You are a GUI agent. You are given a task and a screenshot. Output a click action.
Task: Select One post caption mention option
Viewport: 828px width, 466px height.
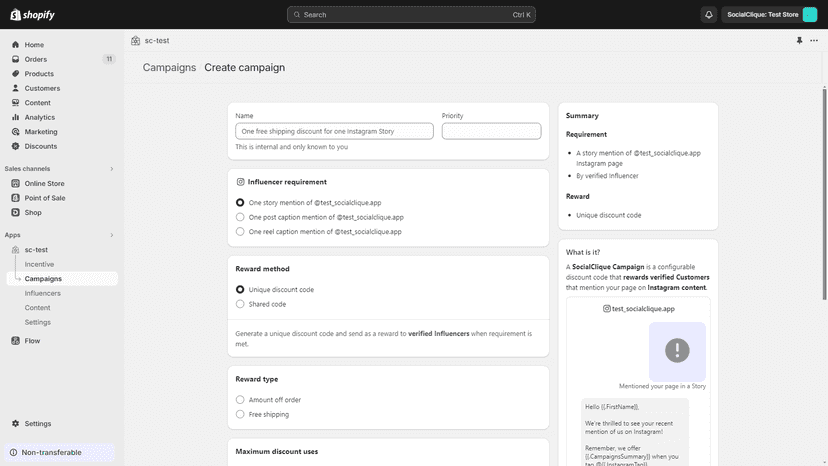(240, 217)
